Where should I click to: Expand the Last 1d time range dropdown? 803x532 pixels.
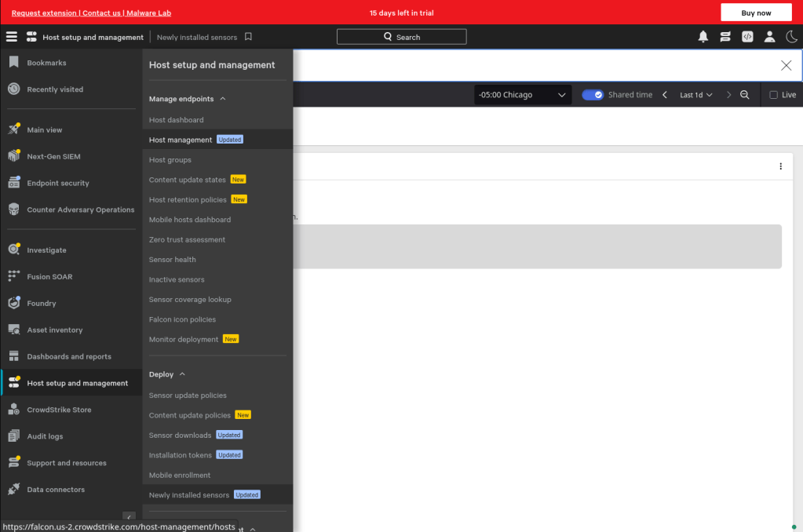695,95
